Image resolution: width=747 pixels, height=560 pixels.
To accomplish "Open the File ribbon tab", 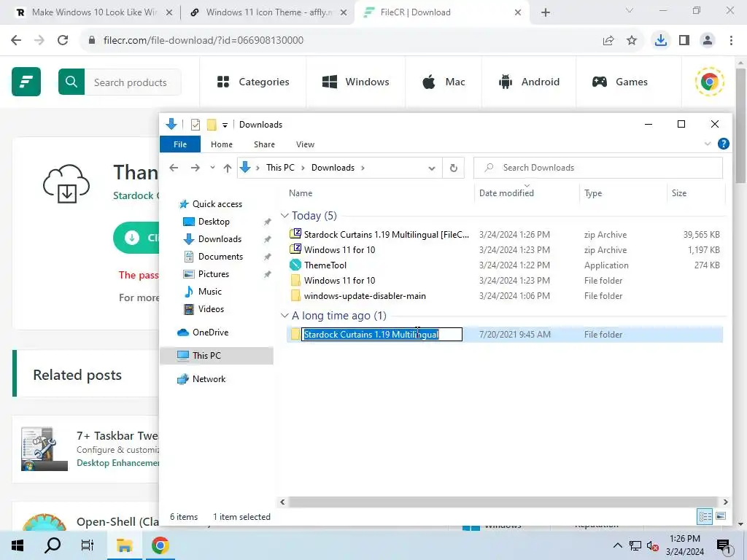I will pos(180,144).
